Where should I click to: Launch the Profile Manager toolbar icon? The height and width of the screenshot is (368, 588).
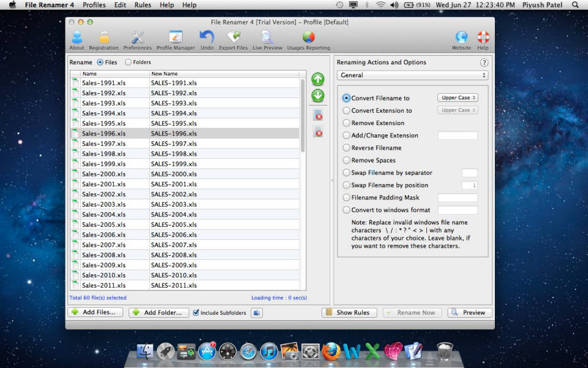(176, 40)
